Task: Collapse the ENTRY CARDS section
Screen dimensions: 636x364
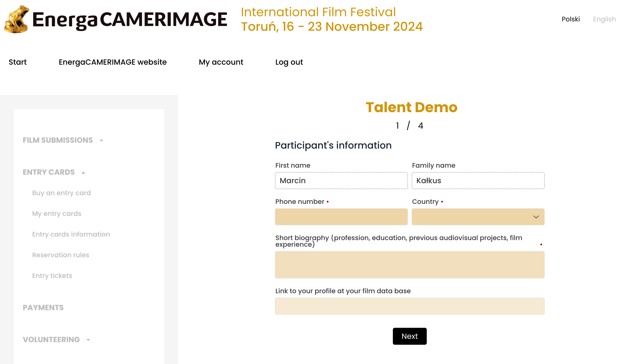Action: coord(49,172)
